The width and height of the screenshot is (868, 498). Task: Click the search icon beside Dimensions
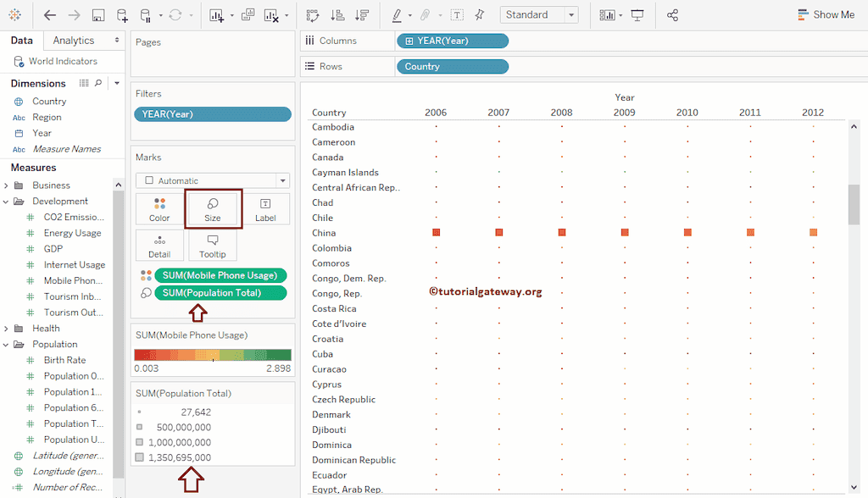coord(98,83)
